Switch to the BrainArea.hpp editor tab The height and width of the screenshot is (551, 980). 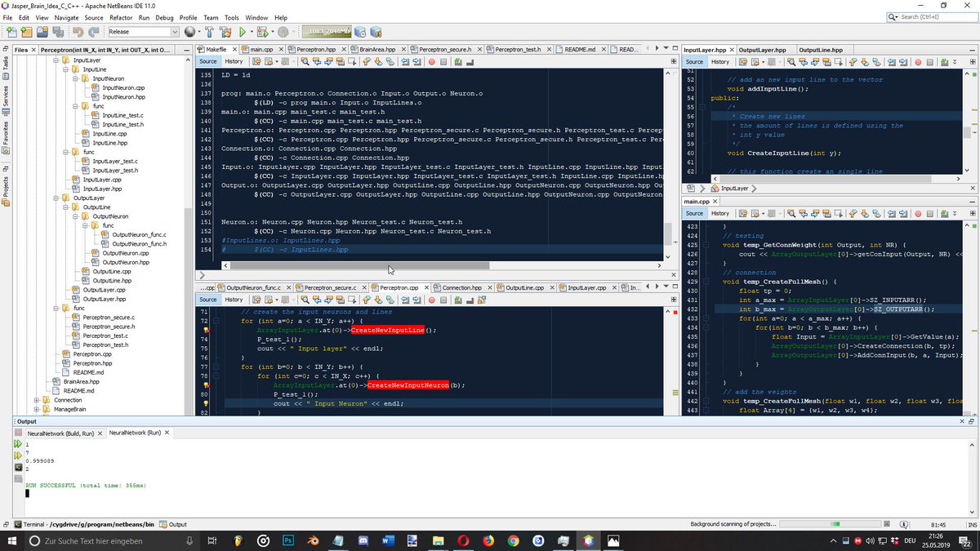378,49
